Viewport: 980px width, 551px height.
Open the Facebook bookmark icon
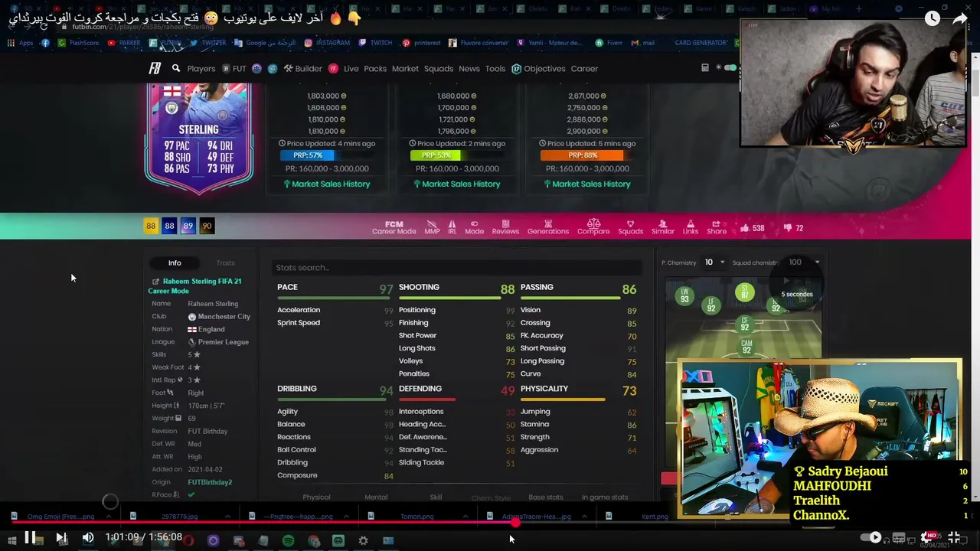coord(45,43)
